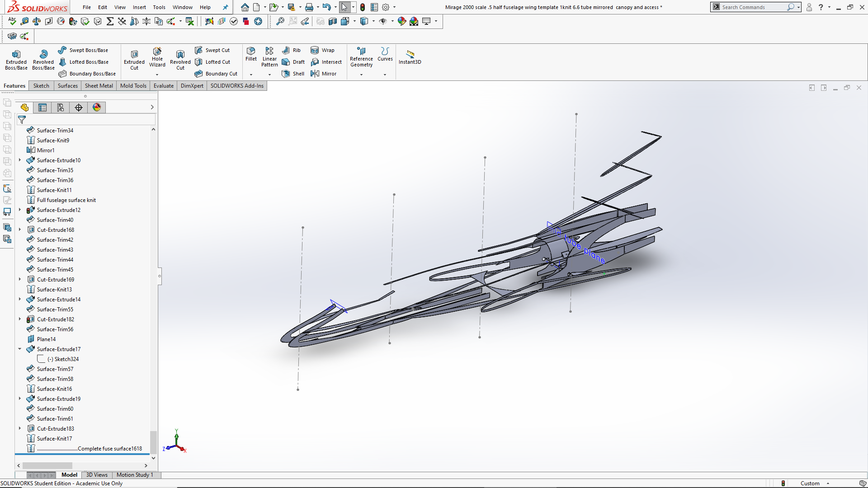Apply the Fillet tool
The height and width of the screenshot is (488, 868).
tap(251, 54)
